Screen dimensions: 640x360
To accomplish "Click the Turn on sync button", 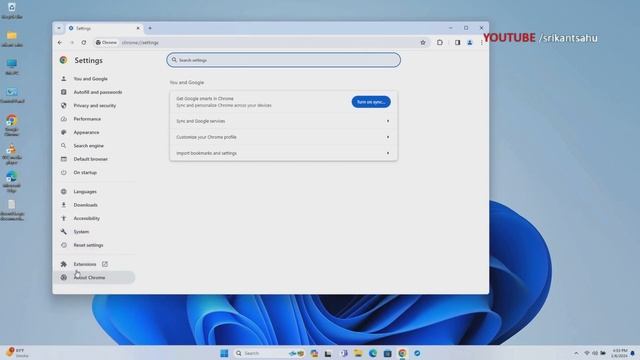I will pos(371,102).
